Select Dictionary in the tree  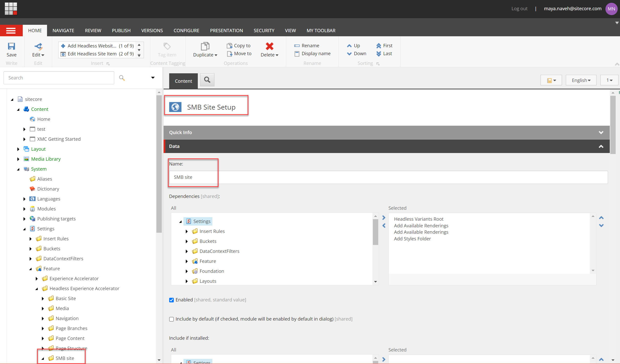(48, 189)
